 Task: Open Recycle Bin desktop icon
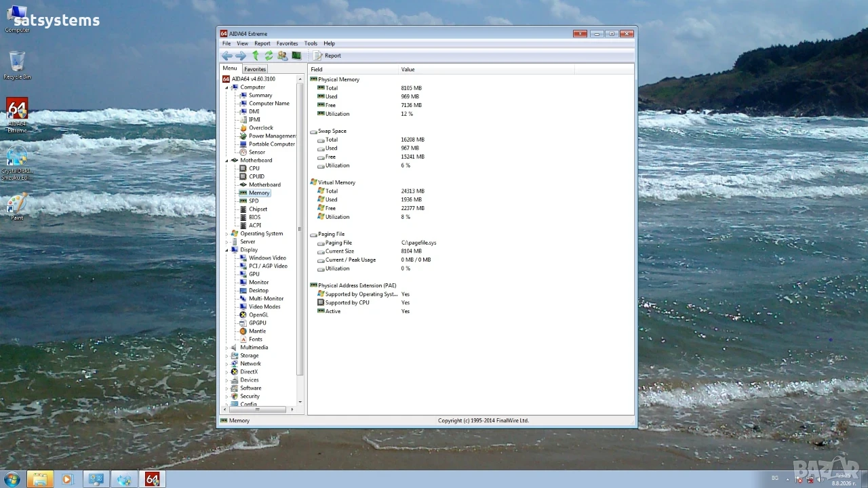pyautogui.click(x=17, y=65)
